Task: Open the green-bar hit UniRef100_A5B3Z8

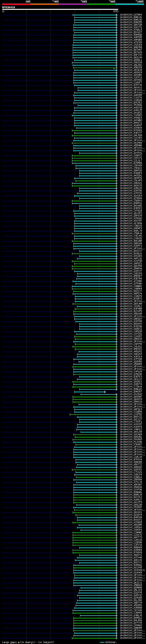Action: coord(131,67)
